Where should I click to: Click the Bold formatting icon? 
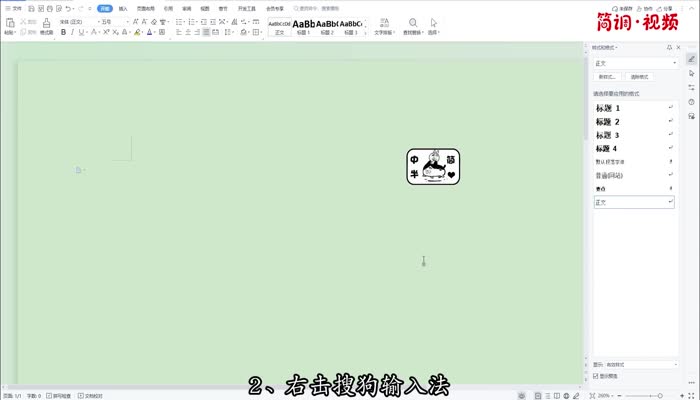point(63,32)
